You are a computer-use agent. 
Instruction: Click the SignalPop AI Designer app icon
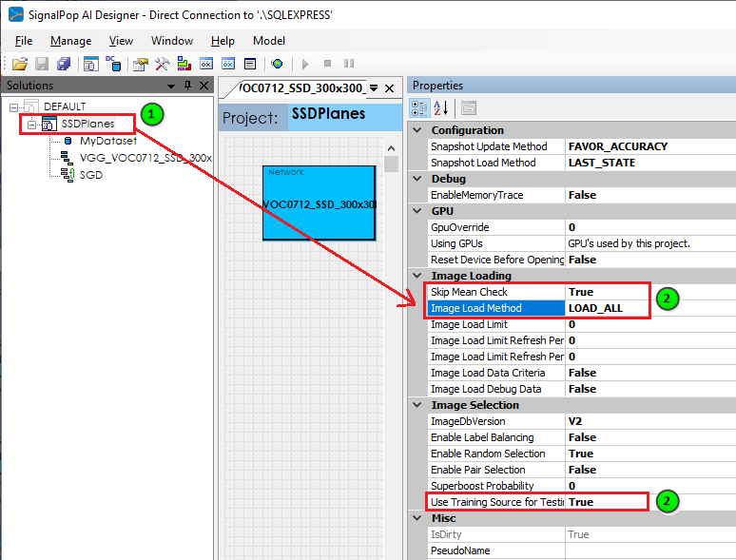16,14
